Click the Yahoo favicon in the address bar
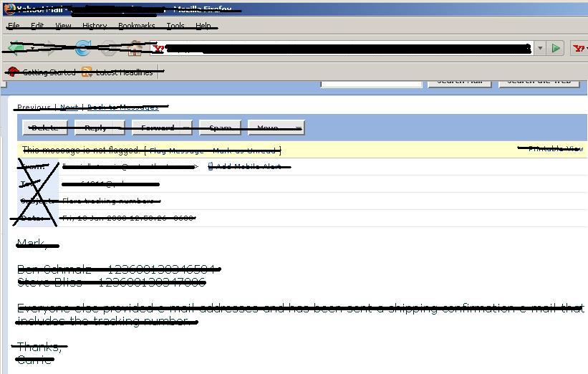 tap(159, 49)
